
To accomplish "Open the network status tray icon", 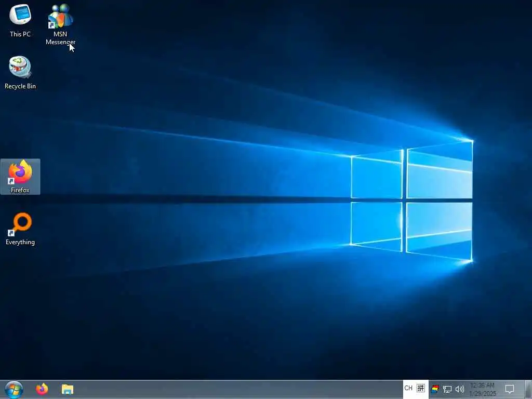I will 447,390.
